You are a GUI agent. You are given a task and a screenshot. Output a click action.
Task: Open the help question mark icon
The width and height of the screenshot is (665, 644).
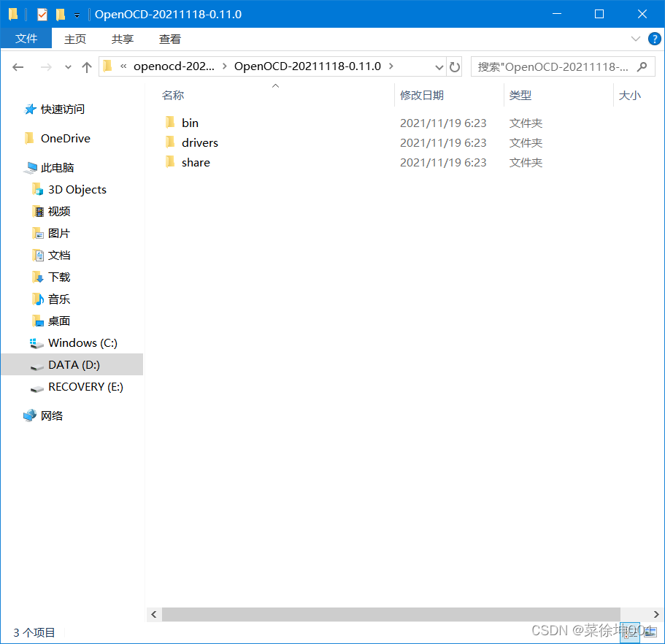[654, 39]
